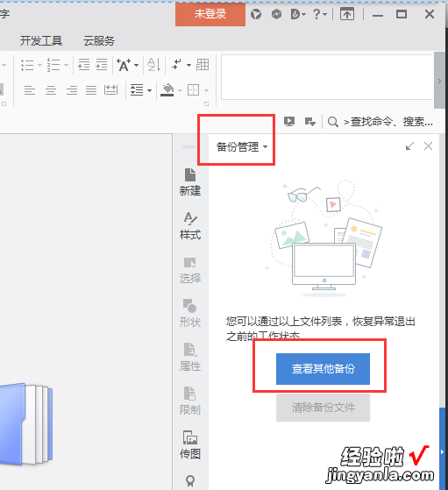Image resolution: width=448 pixels, height=490 pixels.
Task: Open the 传图 sidebar panel
Action: [x=190, y=444]
